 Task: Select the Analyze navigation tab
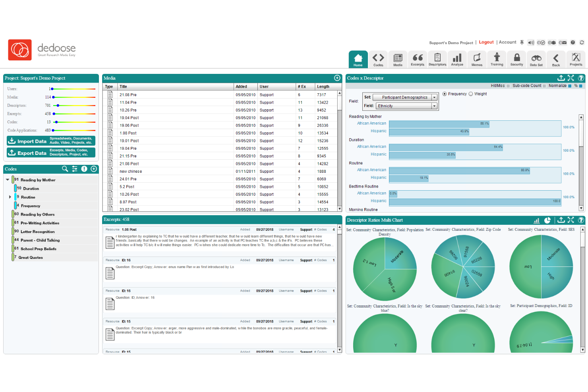pos(457,59)
